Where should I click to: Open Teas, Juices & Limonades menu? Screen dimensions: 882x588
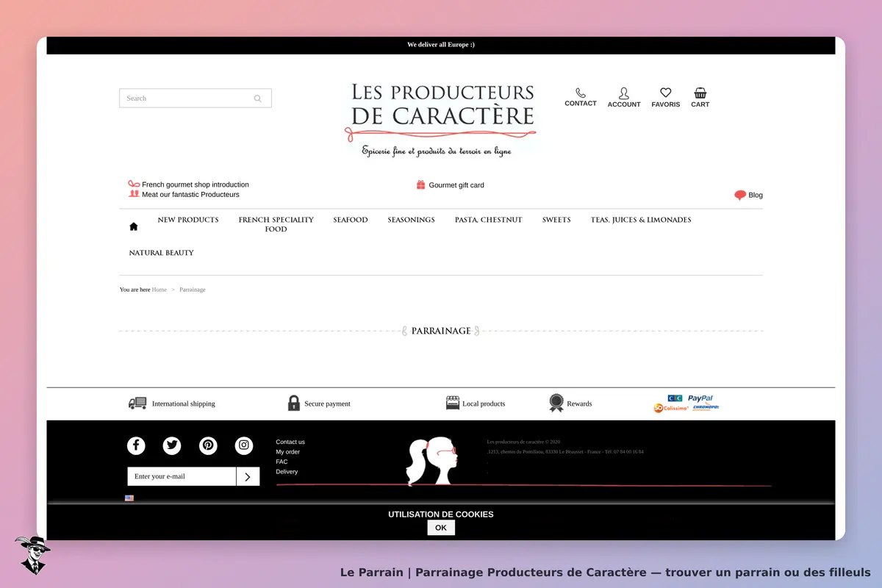click(641, 220)
